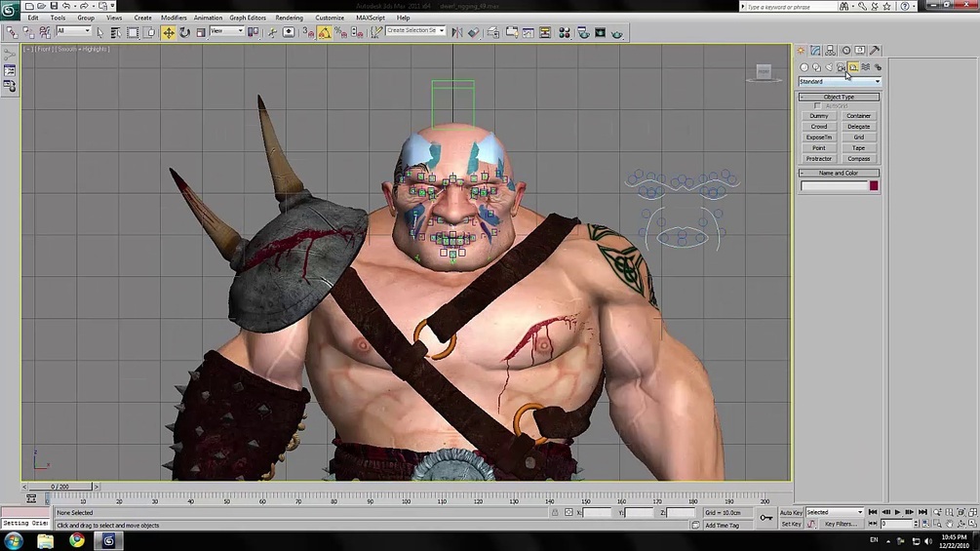This screenshot has height=551, width=980.
Task: Select the Geometry category icon
Action: tap(804, 67)
